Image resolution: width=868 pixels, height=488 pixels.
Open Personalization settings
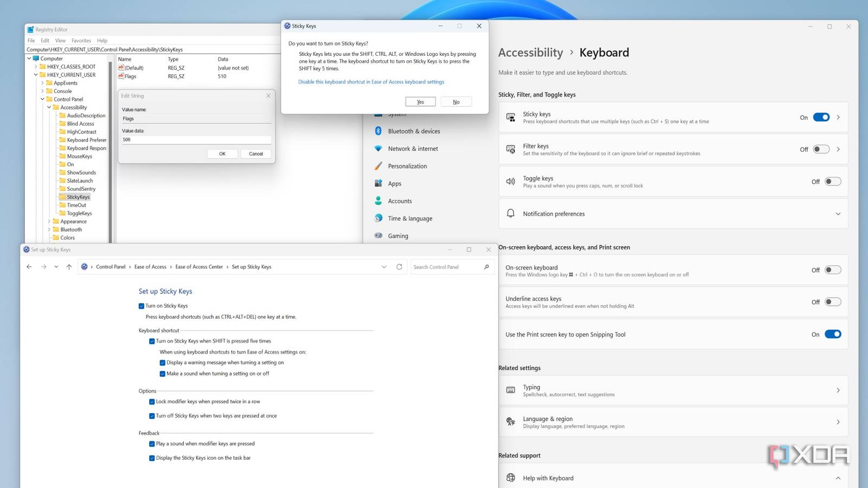407,165
